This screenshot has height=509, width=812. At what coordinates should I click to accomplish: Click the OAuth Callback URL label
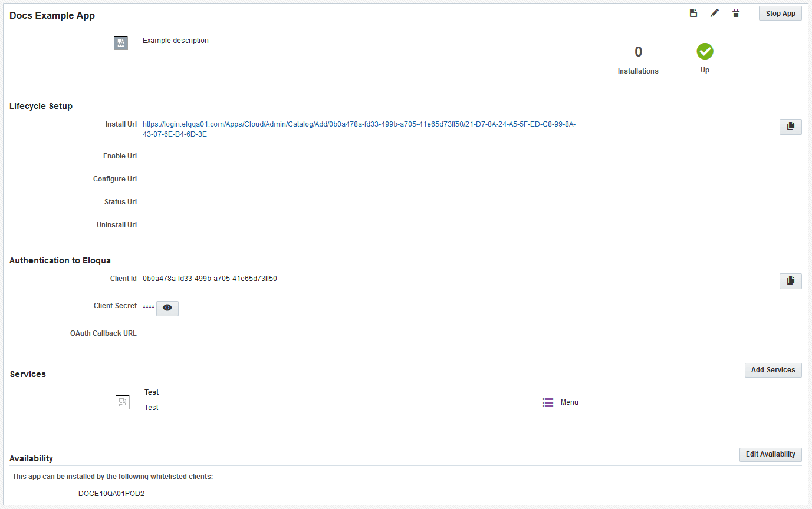click(x=103, y=333)
